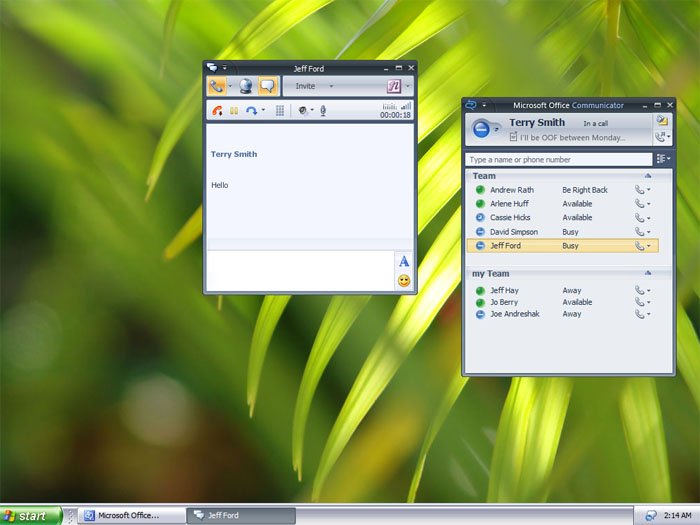Call Cassie Hicks using her phone icon
700x525 pixels.
pyautogui.click(x=640, y=218)
